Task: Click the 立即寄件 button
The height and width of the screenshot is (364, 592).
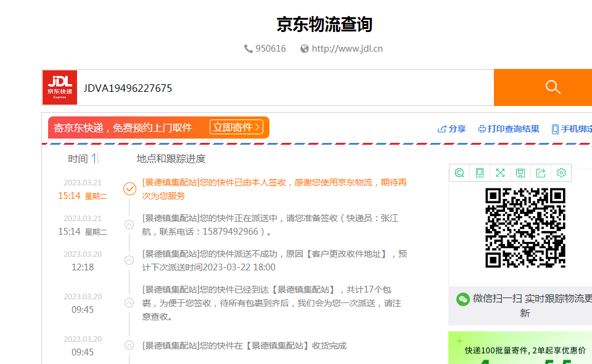Action: coord(237,127)
